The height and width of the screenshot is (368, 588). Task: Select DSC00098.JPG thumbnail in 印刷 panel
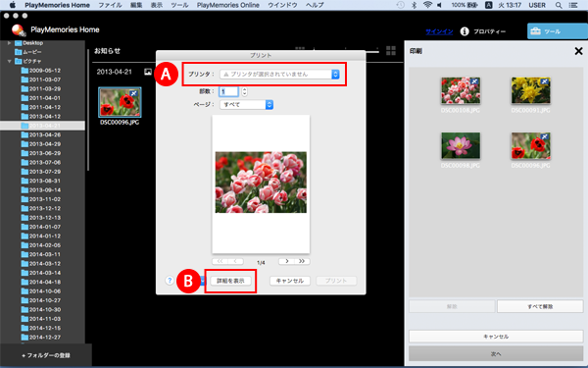click(461, 145)
